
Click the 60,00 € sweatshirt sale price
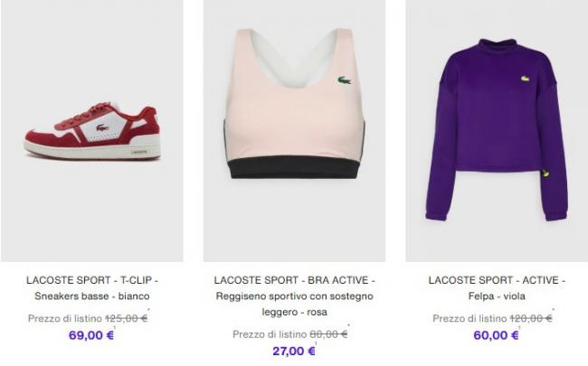(x=496, y=335)
